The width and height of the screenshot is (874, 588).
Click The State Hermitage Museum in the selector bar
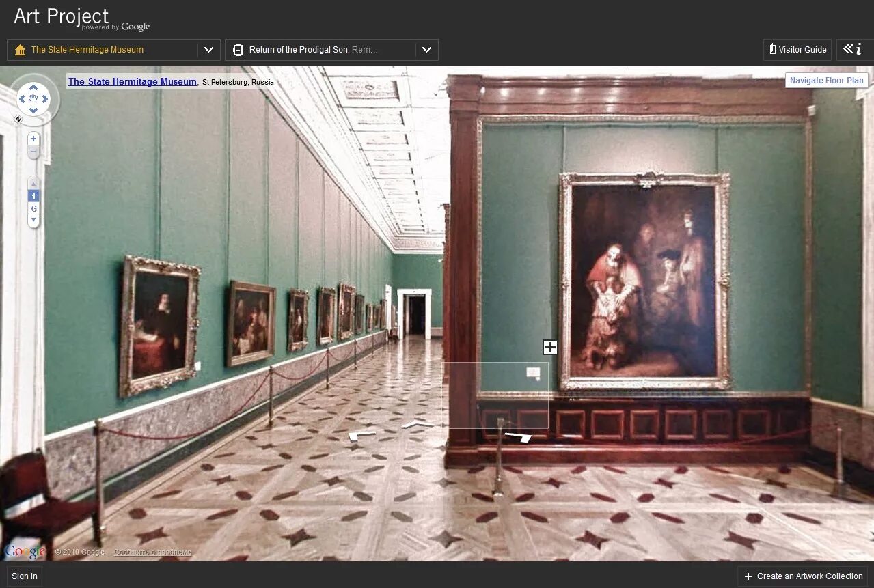pyautogui.click(x=87, y=50)
